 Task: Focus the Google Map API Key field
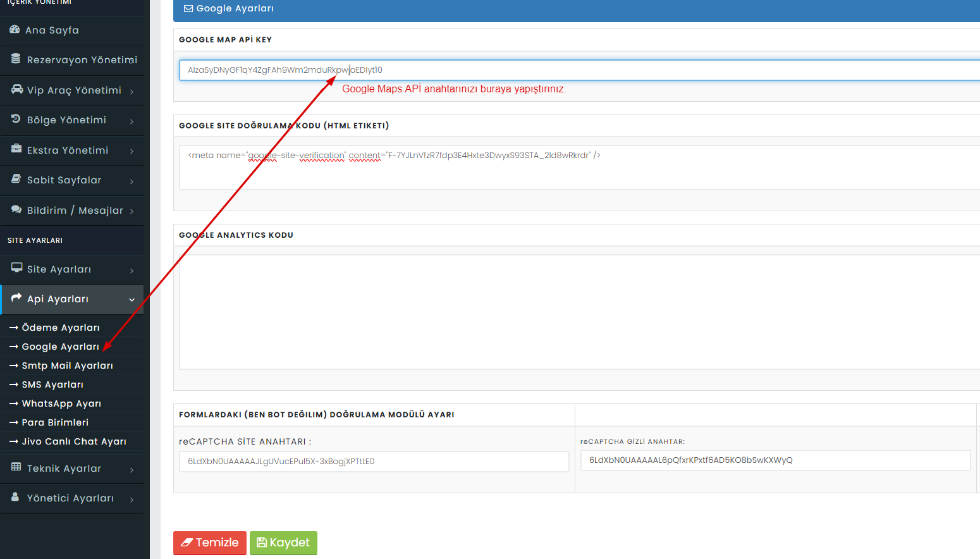click(x=579, y=70)
